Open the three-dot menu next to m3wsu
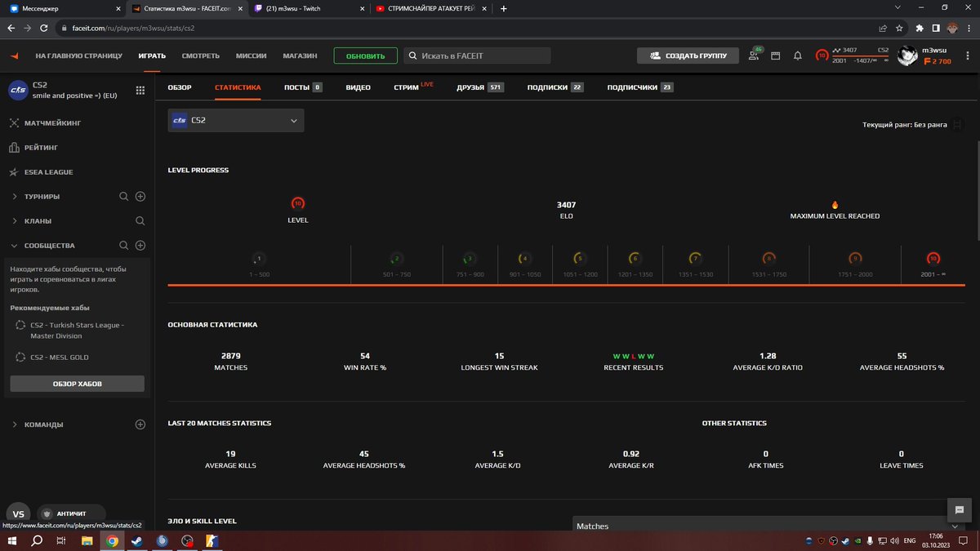 969,56
